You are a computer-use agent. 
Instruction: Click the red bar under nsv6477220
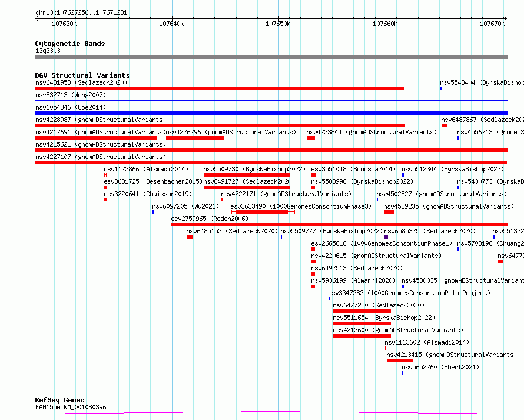tap(362, 311)
